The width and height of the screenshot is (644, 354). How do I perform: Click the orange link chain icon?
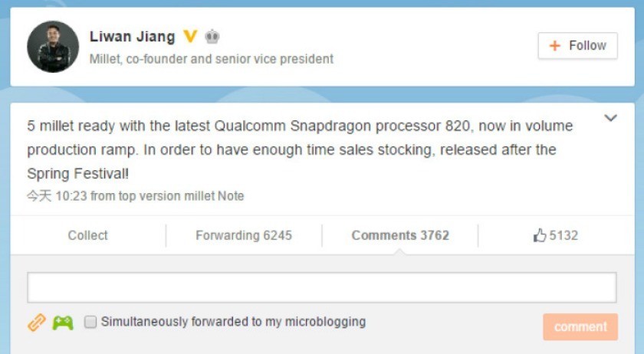(x=36, y=323)
